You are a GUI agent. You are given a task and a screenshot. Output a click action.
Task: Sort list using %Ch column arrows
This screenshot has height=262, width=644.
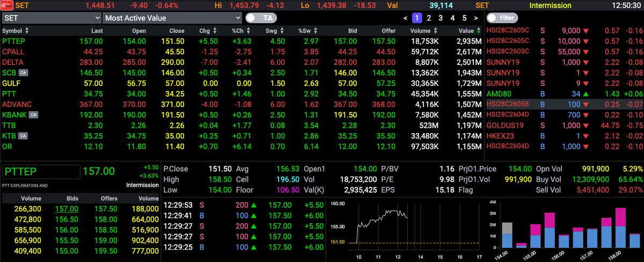pyautogui.click(x=248, y=31)
